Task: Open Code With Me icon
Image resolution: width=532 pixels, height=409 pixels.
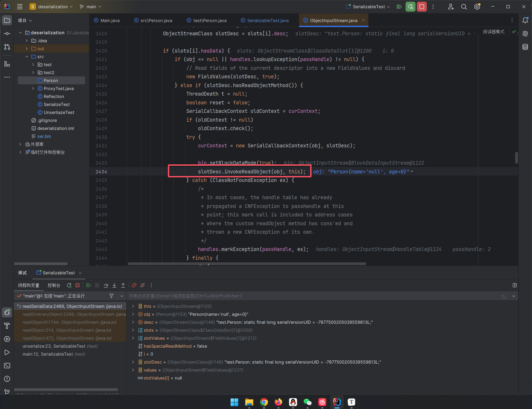Action: pos(451,7)
